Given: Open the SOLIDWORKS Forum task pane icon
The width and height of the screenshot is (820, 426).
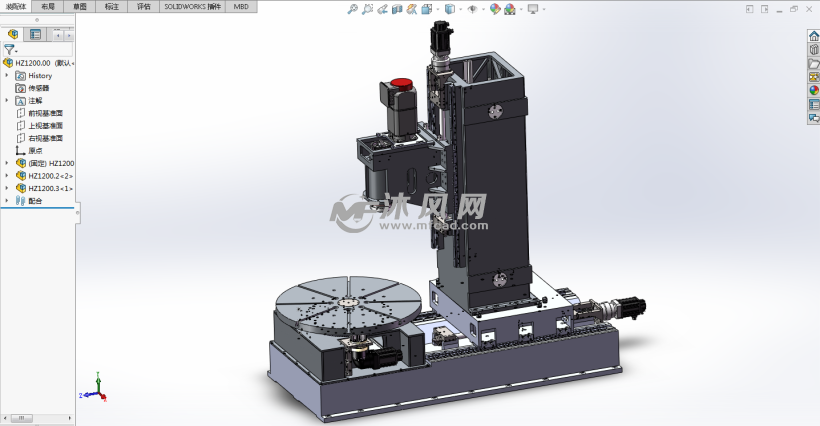Looking at the screenshot, I should tap(814, 118).
